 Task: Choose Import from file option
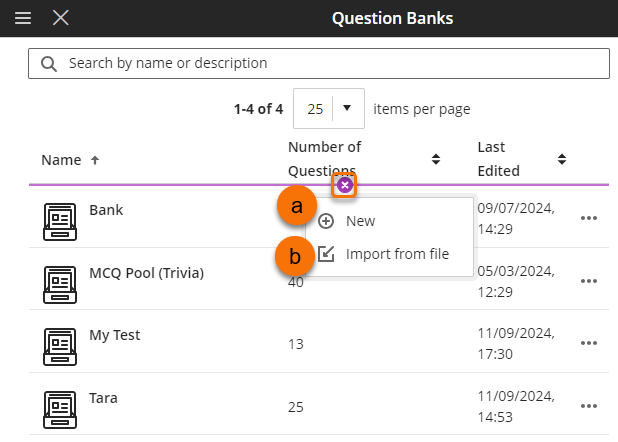click(x=396, y=254)
